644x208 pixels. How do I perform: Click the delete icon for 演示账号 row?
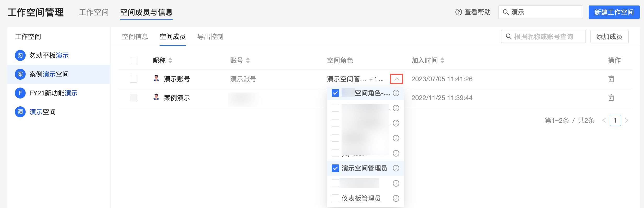coord(611,79)
